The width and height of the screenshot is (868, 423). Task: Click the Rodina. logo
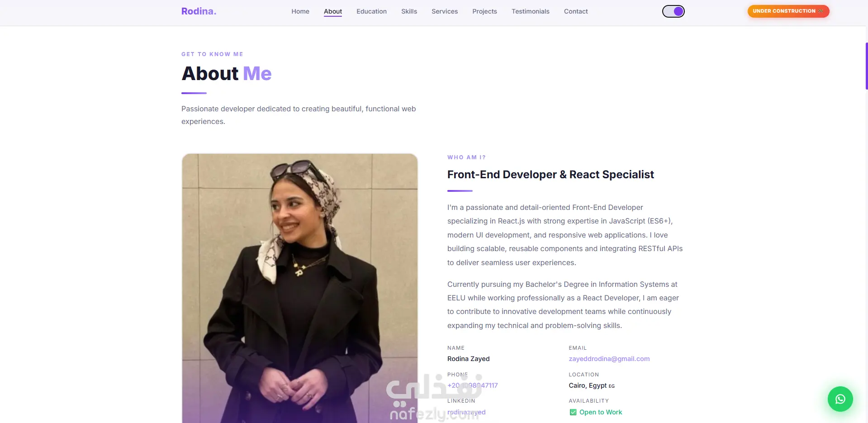(x=199, y=11)
